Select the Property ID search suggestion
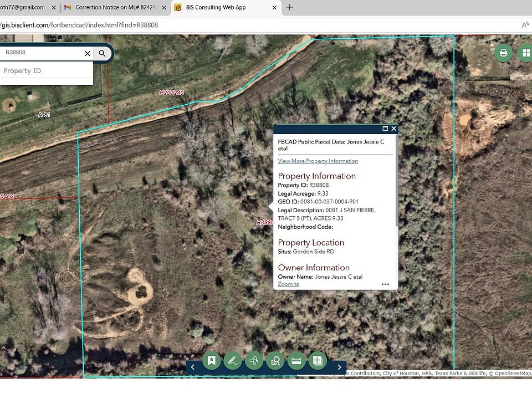Screen dimensions: 532x399 point(22,71)
